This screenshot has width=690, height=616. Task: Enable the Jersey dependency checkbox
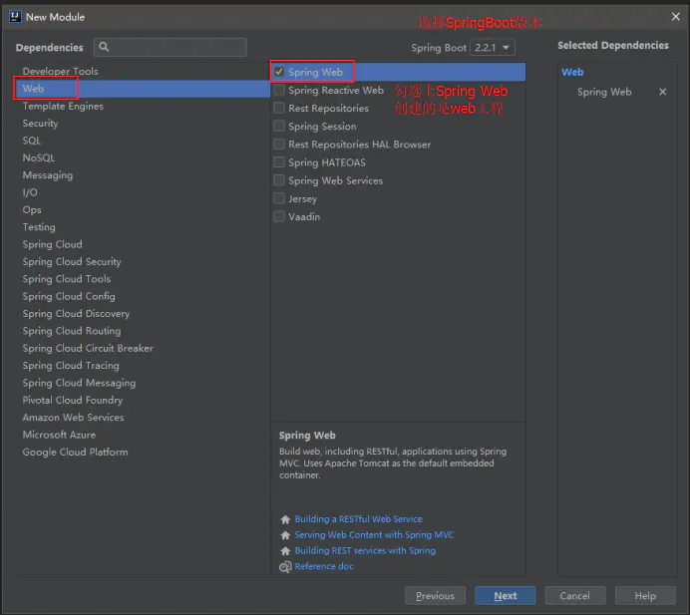click(279, 198)
